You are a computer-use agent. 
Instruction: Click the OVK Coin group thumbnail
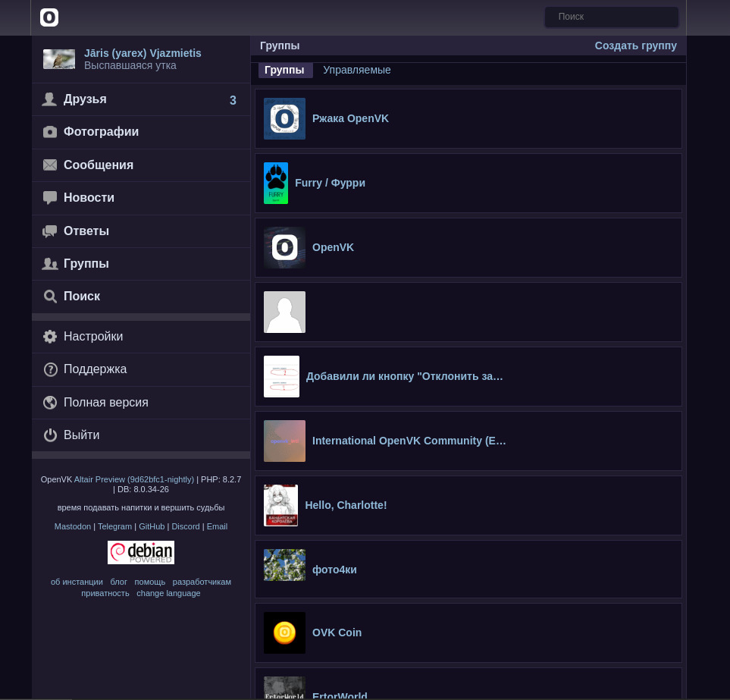284,633
